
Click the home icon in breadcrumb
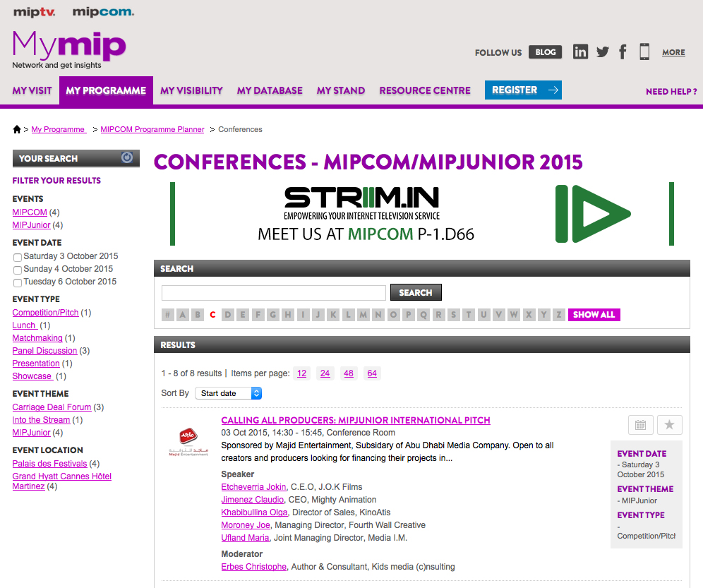tap(17, 129)
